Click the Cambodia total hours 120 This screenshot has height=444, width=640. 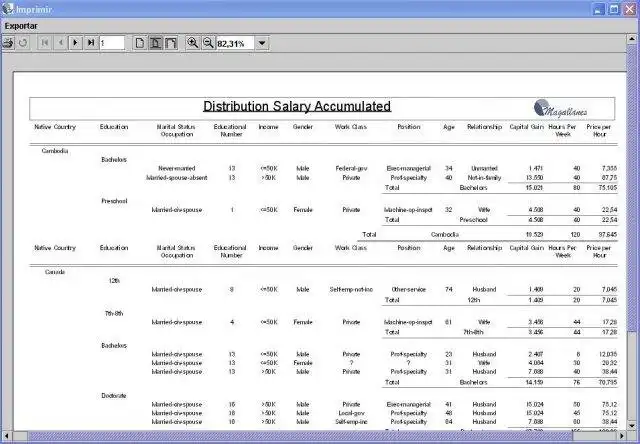click(575, 235)
